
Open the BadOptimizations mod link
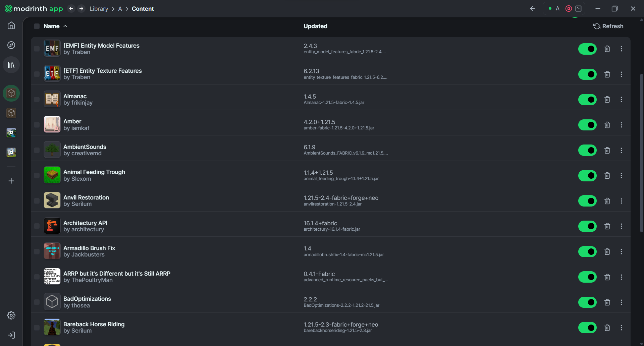pyautogui.click(x=87, y=299)
